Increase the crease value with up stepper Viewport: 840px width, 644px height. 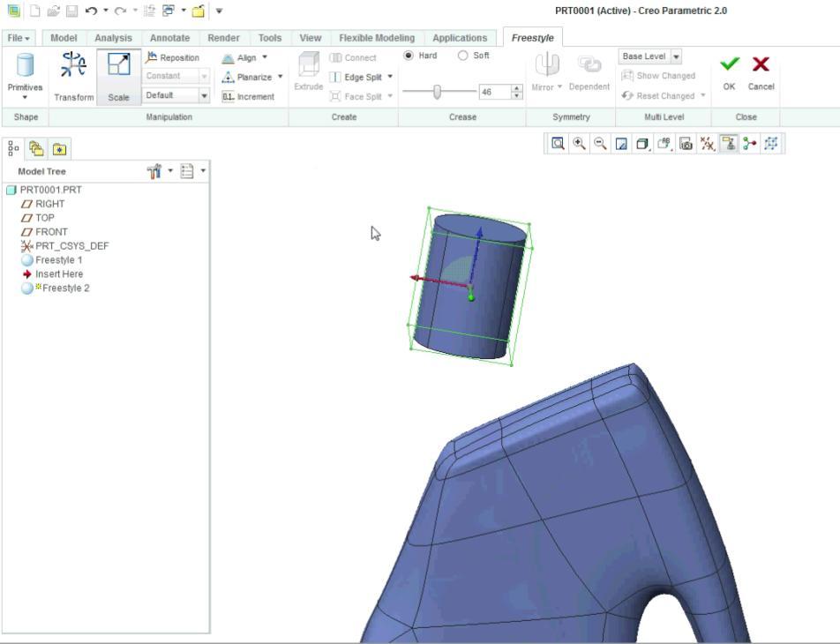pos(516,88)
